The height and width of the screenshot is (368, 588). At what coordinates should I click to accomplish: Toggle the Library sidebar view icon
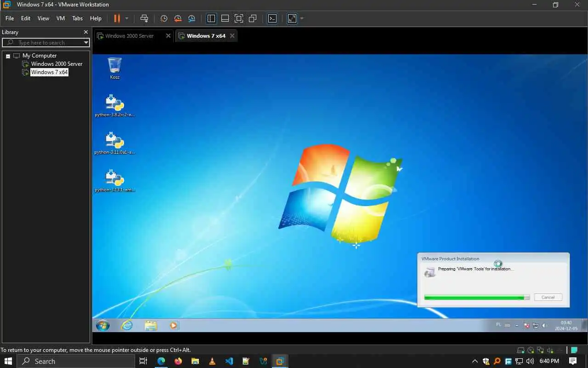point(211,18)
